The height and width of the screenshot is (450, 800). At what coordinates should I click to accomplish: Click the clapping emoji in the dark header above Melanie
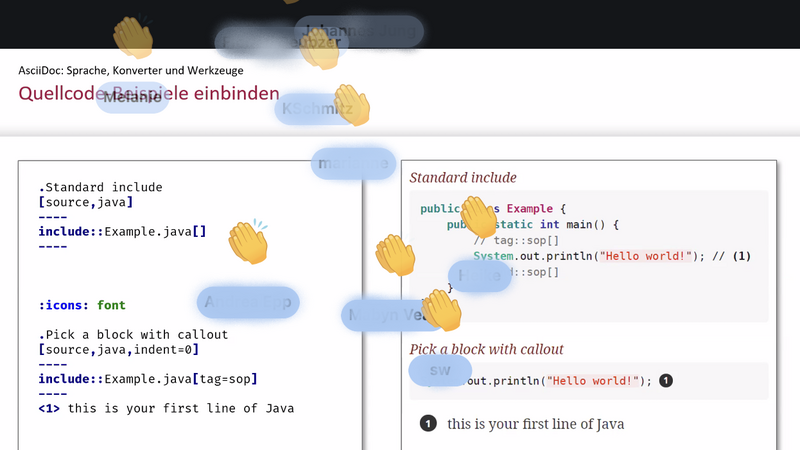pyautogui.click(x=134, y=37)
